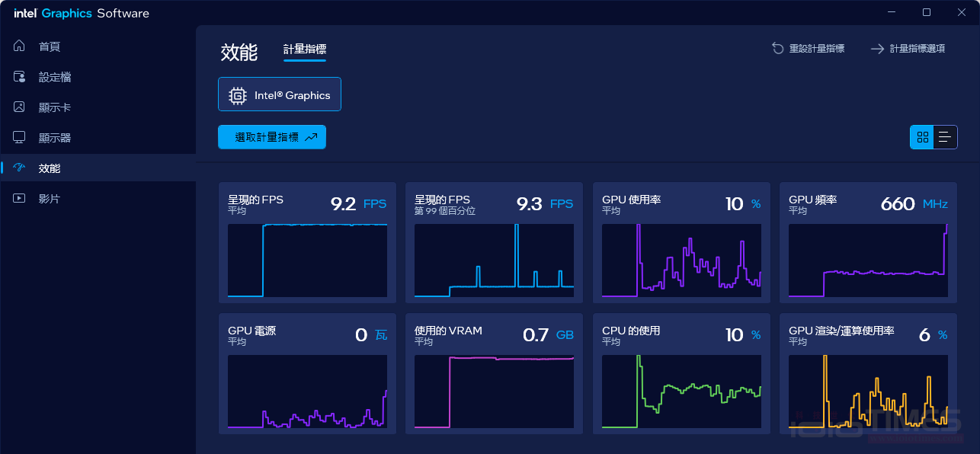Click the reset arrow icon beside 重設計量指標
Image resolution: width=980 pixels, height=454 pixels.
(x=777, y=49)
